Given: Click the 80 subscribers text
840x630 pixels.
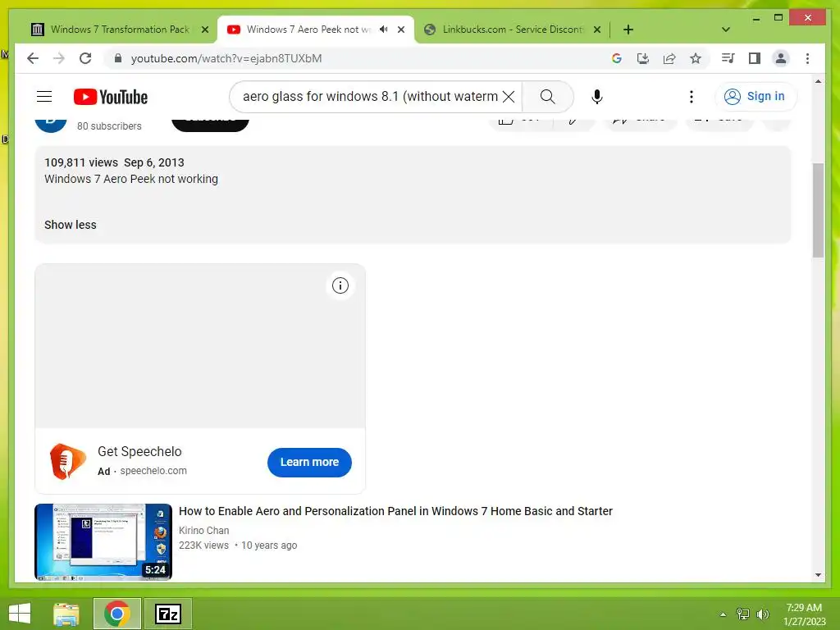Looking at the screenshot, I should pos(109,126).
